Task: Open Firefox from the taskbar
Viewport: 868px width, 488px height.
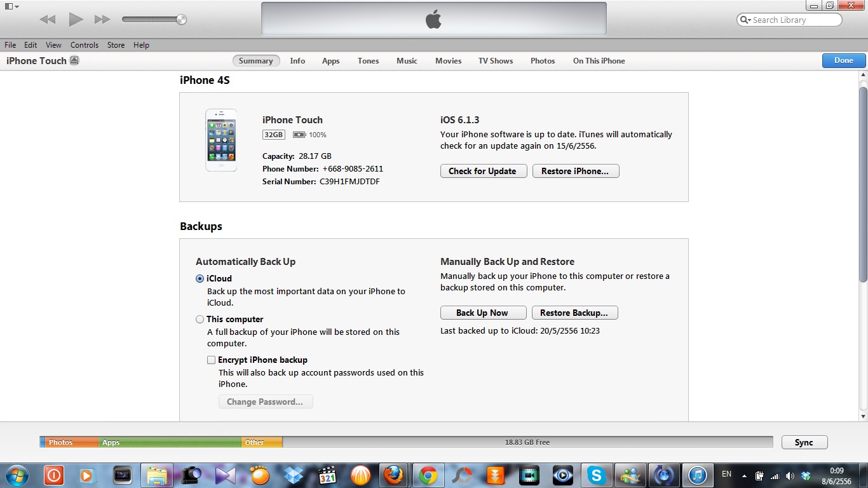Action: tap(394, 475)
